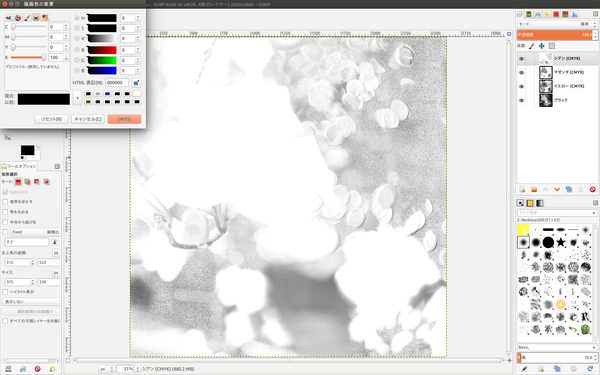600x375 pixels.
Task: Enable expand from center checkbox
Action: [5, 222]
